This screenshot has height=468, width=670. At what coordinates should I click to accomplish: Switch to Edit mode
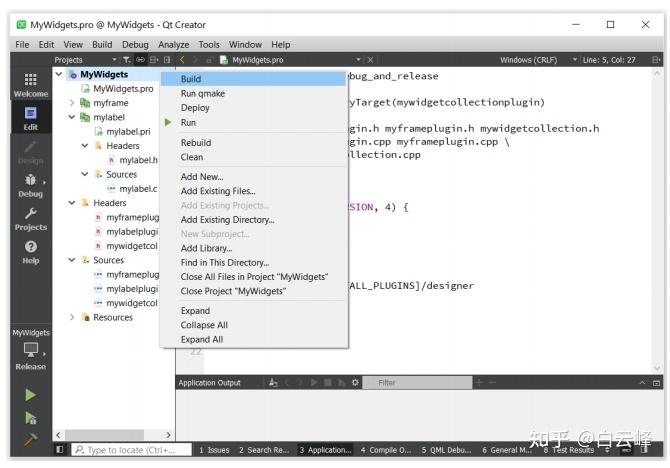[x=30, y=118]
